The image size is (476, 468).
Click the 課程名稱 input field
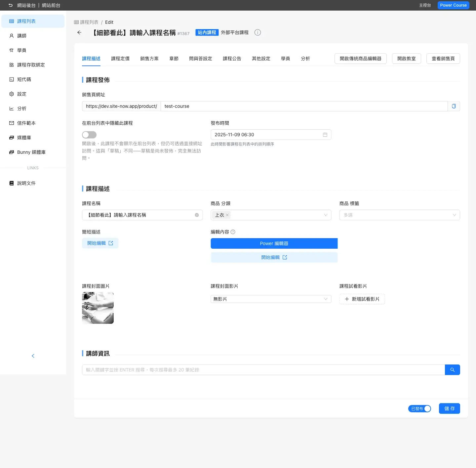[x=142, y=215]
